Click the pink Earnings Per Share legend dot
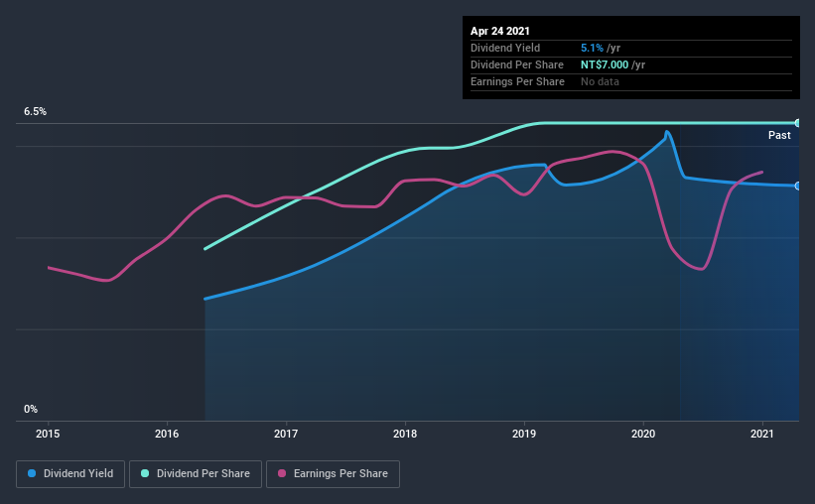The image size is (815, 504). [x=282, y=473]
